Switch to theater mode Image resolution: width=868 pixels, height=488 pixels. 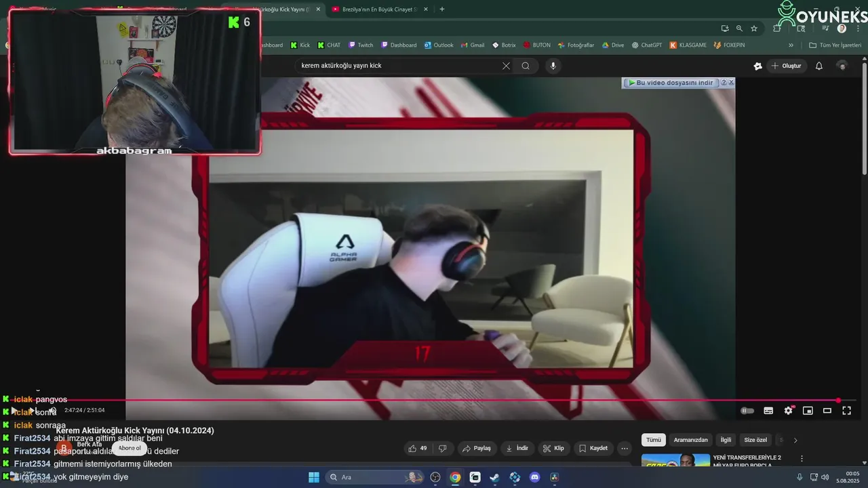coord(827,410)
